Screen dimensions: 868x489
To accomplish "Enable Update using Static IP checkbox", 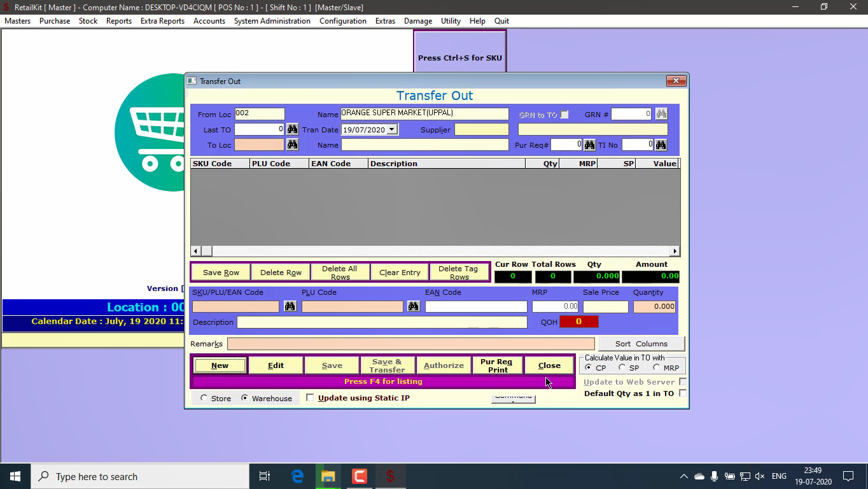I will [x=310, y=398].
